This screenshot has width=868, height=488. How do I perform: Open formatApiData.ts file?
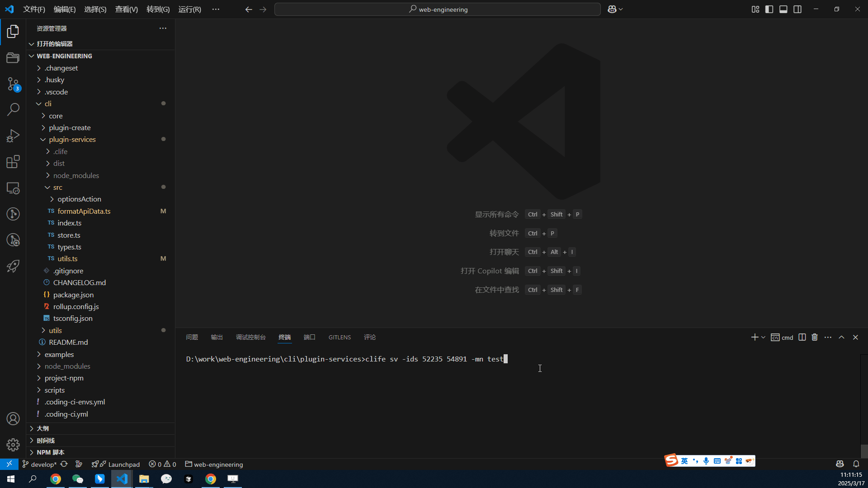point(84,211)
